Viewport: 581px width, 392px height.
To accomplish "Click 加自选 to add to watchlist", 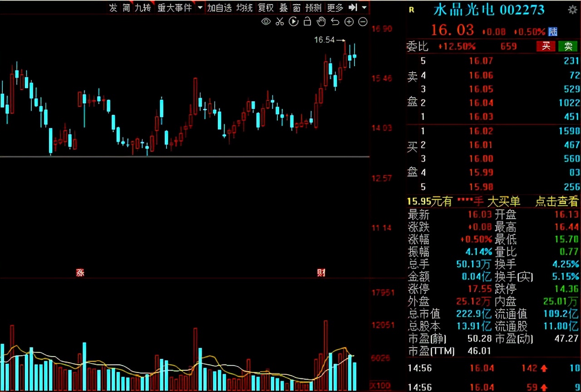I will pos(220,8).
